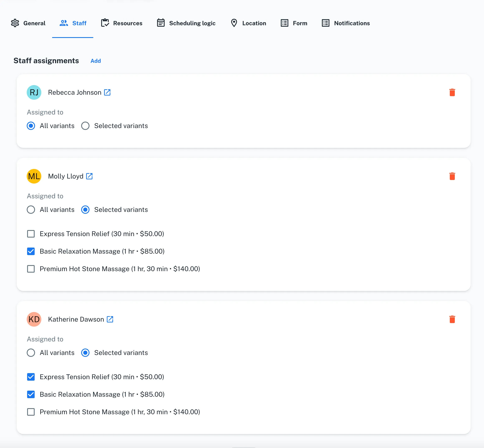Click the RJ avatar circle
The height and width of the screenshot is (448, 484).
pos(34,92)
